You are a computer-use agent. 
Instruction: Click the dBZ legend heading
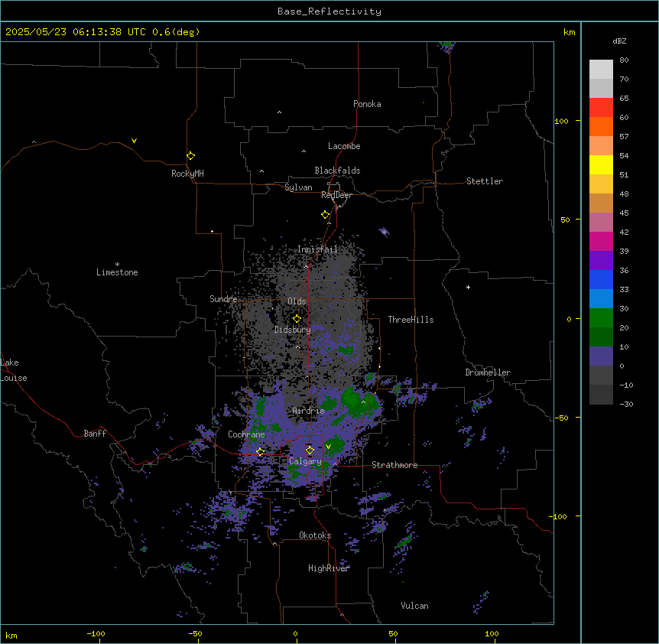[x=619, y=41]
